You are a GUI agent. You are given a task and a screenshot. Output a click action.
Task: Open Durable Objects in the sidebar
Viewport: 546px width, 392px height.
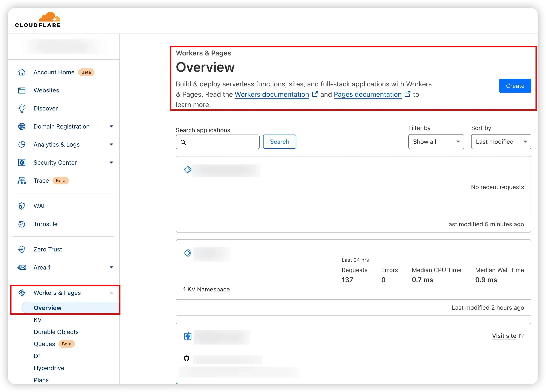(x=56, y=332)
